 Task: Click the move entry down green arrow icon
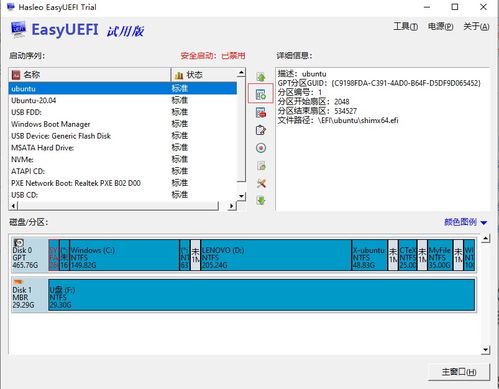pyautogui.click(x=261, y=200)
